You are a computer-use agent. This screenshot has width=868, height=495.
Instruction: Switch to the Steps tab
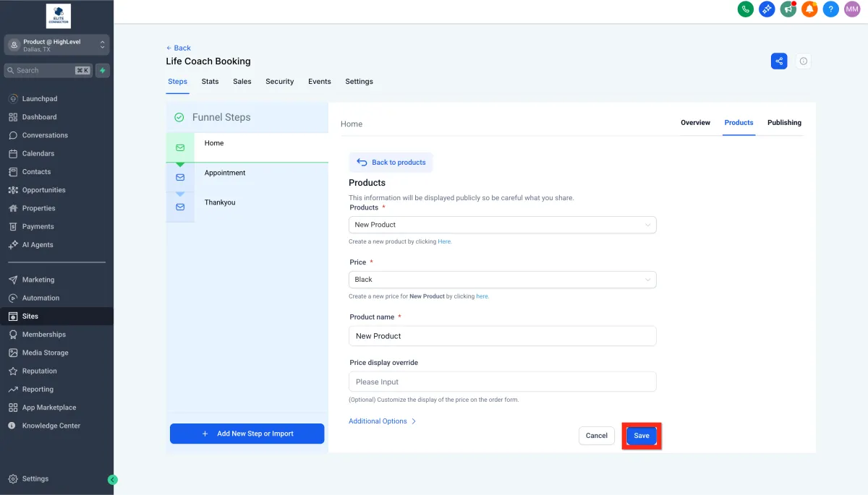[177, 82]
